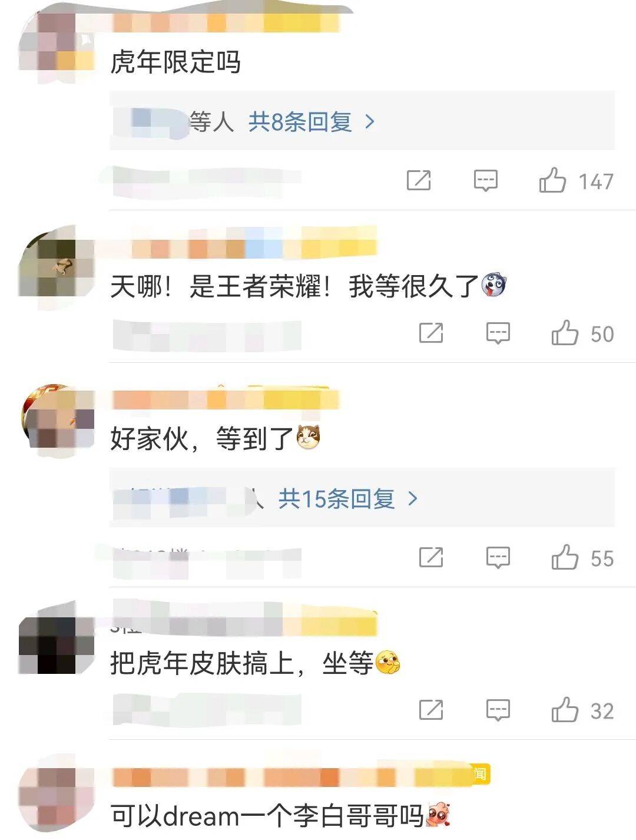Reply to the 好家伙，等到了 comment
This screenshot has width=636, height=840.
click(x=498, y=557)
